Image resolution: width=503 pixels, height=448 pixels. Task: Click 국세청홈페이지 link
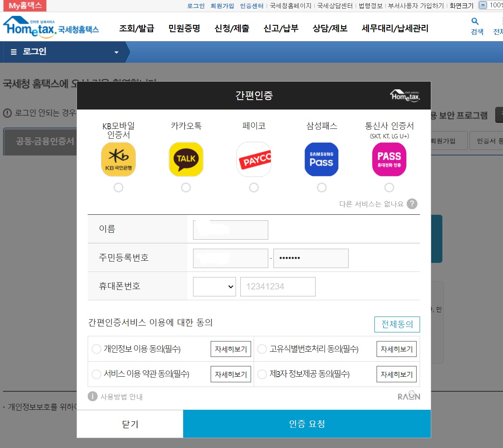291,6
